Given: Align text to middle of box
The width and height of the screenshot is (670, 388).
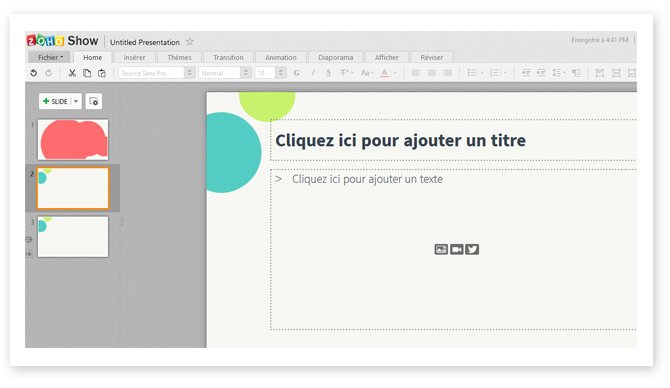Looking at the screenshot, I should (x=616, y=73).
